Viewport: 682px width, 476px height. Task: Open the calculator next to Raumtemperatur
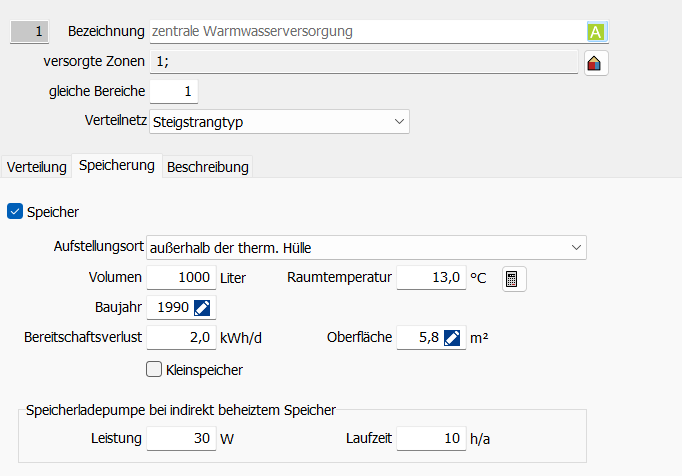(x=513, y=278)
